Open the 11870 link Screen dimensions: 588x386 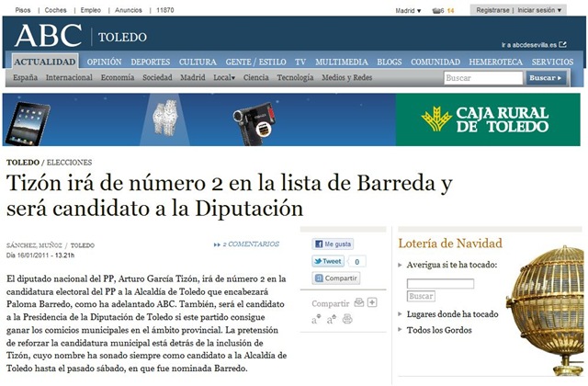tap(165, 10)
